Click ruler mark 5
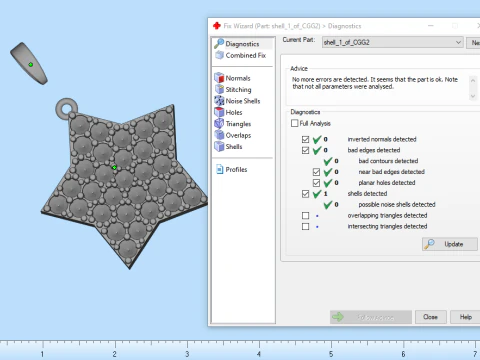Image resolution: width=480 pixels, height=360 pixels. click(331, 354)
